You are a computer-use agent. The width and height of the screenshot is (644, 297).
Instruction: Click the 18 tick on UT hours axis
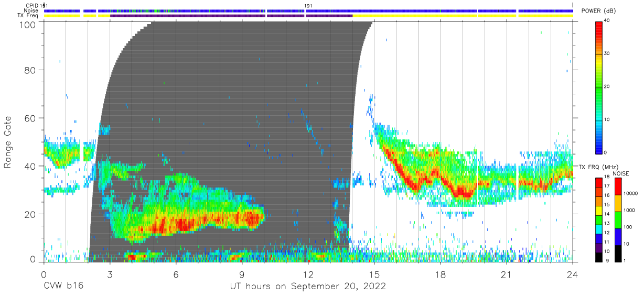click(x=441, y=274)
